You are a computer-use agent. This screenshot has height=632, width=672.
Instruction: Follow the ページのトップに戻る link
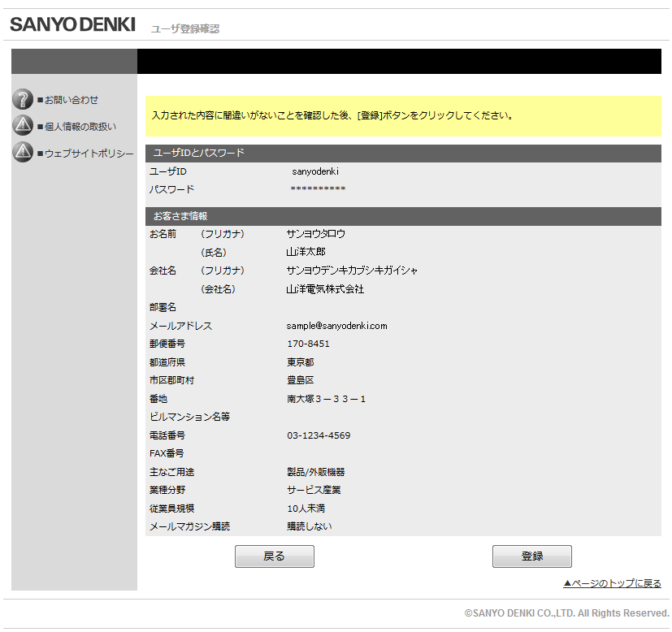612,583
